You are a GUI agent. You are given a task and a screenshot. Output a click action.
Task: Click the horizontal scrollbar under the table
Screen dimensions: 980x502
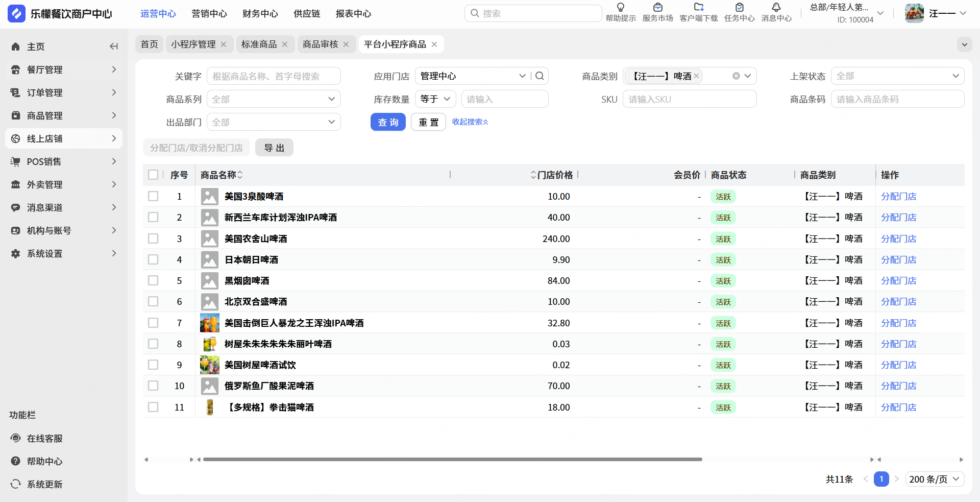pyautogui.click(x=452, y=459)
